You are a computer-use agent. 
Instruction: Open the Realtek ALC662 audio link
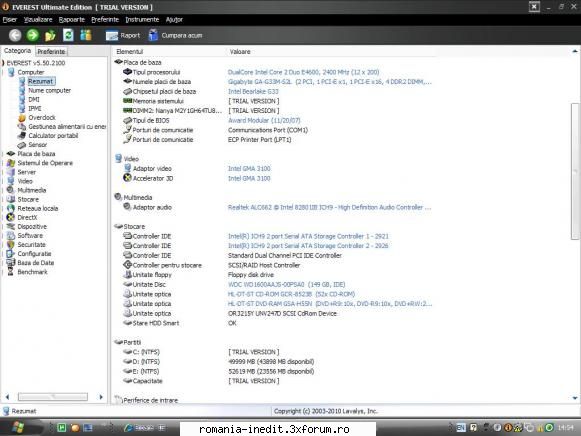pos(329,207)
